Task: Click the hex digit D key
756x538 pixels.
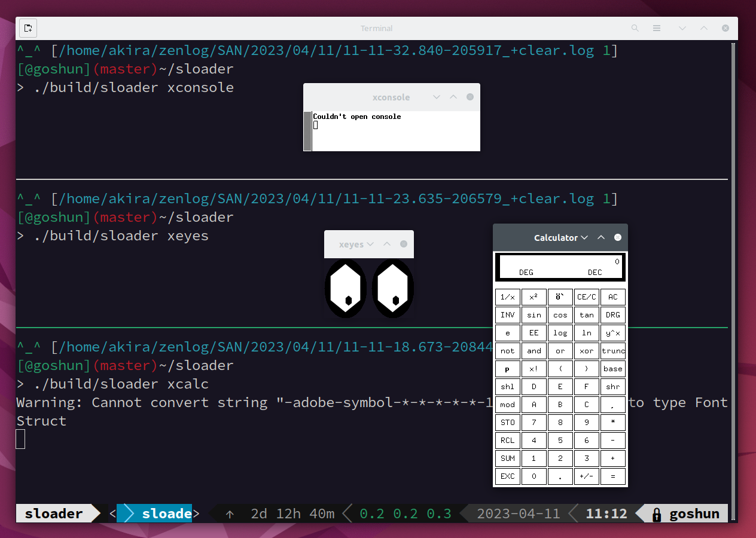Action: pyautogui.click(x=534, y=387)
